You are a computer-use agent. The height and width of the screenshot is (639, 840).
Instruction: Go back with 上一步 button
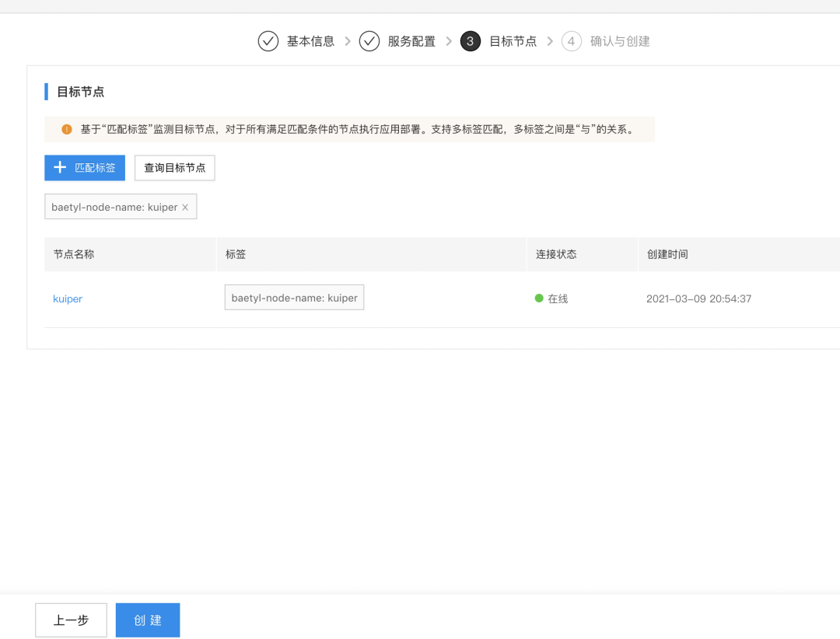pos(72,620)
